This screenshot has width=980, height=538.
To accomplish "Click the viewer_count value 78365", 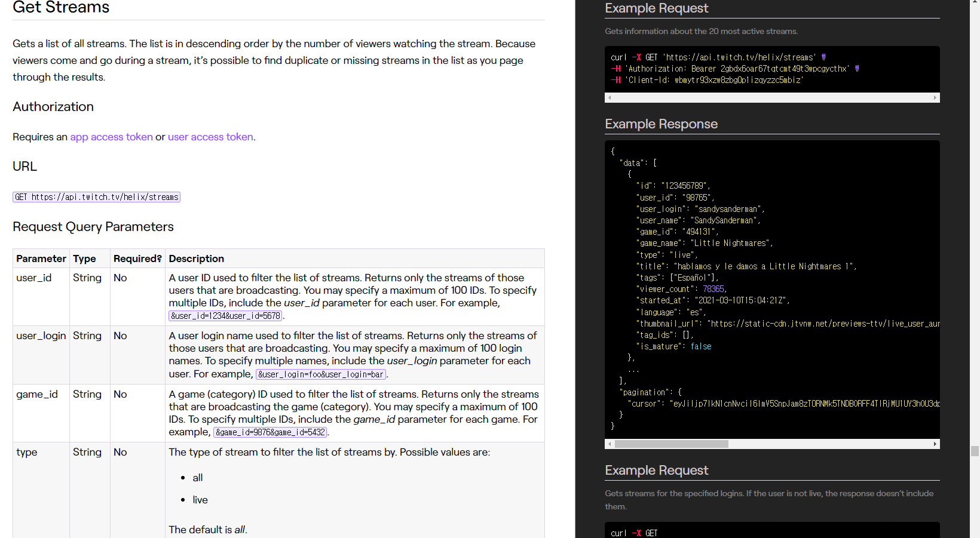I will [x=713, y=289].
